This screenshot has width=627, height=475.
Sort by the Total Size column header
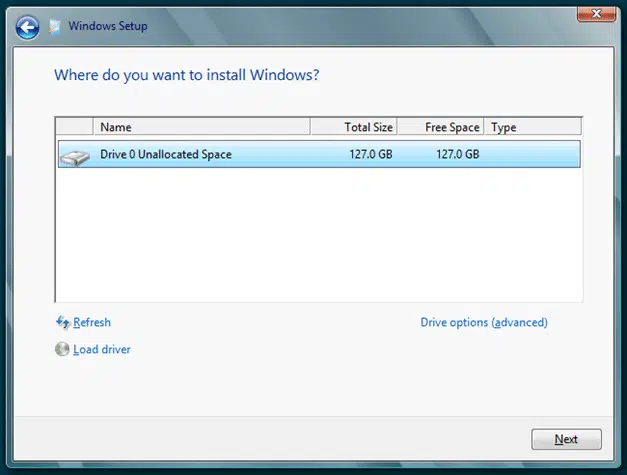click(353, 127)
